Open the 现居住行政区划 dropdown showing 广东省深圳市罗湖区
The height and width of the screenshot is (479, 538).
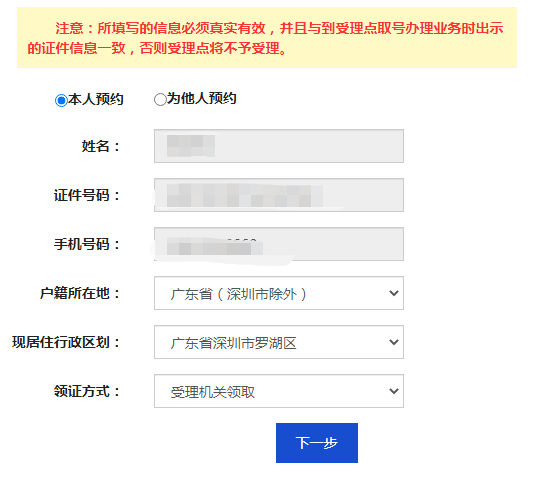click(x=279, y=342)
